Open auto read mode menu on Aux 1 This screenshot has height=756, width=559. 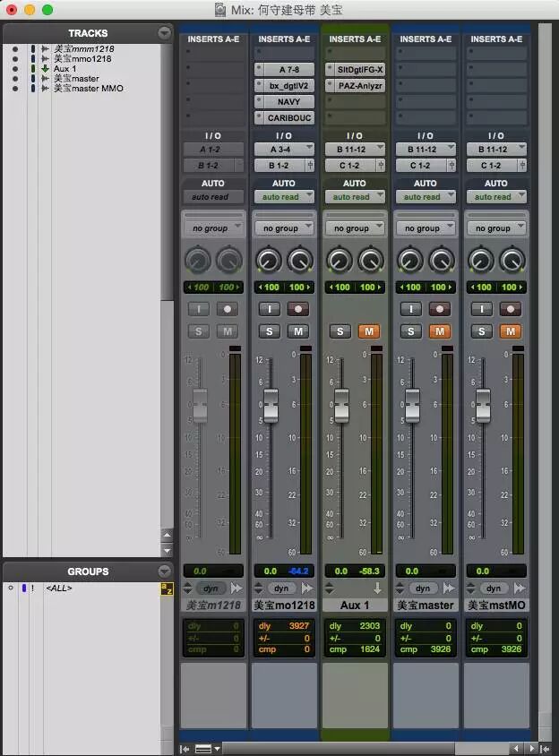pos(355,197)
